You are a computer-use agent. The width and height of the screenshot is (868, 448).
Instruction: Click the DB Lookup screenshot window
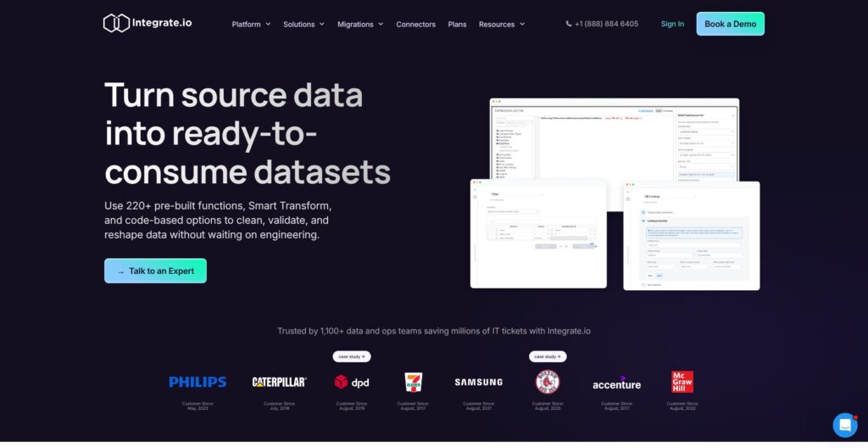point(692,236)
